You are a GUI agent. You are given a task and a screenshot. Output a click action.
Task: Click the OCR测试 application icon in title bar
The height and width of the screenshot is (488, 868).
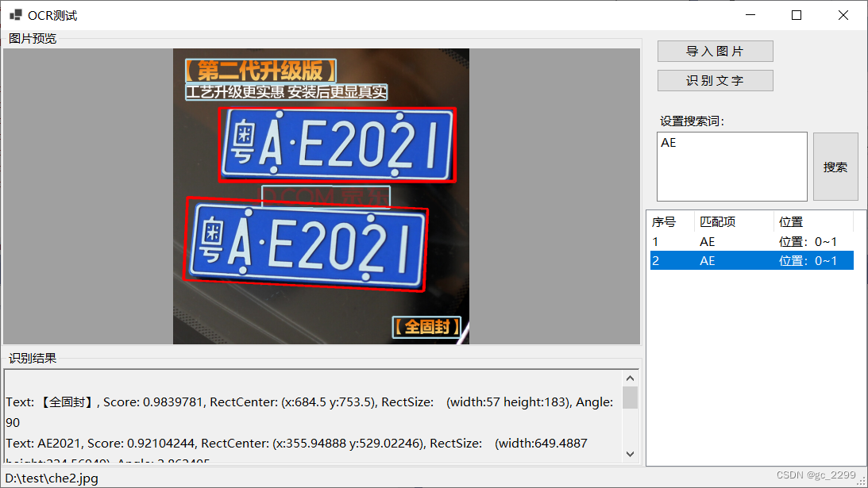tap(14, 14)
